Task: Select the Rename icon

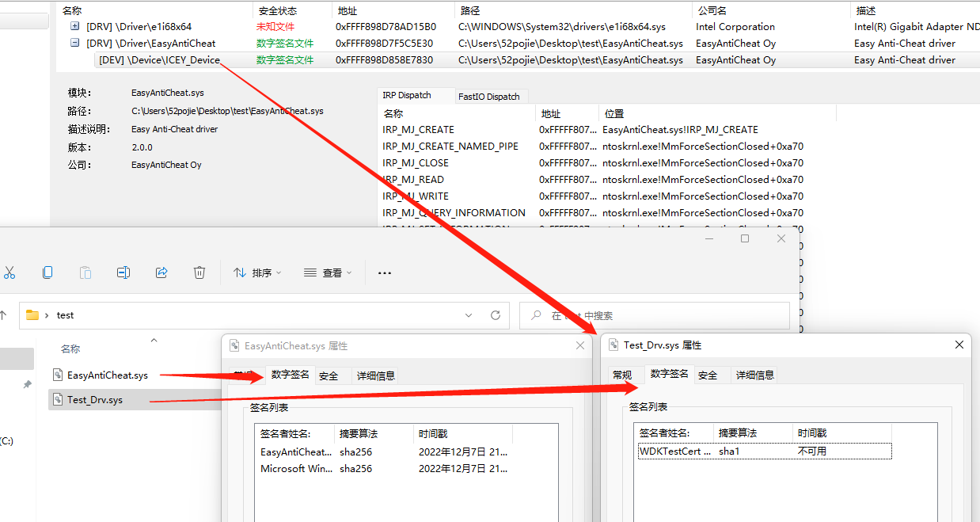Action: pyautogui.click(x=123, y=272)
